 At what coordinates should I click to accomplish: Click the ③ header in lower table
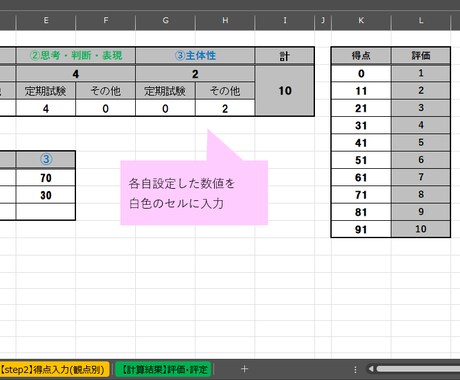pyautogui.click(x=46, y=159)
